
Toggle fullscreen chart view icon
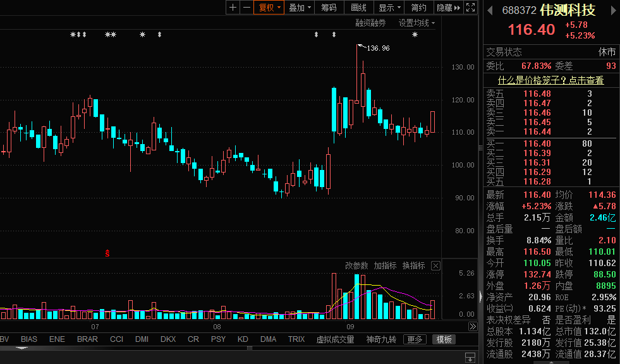coord(470,8)
